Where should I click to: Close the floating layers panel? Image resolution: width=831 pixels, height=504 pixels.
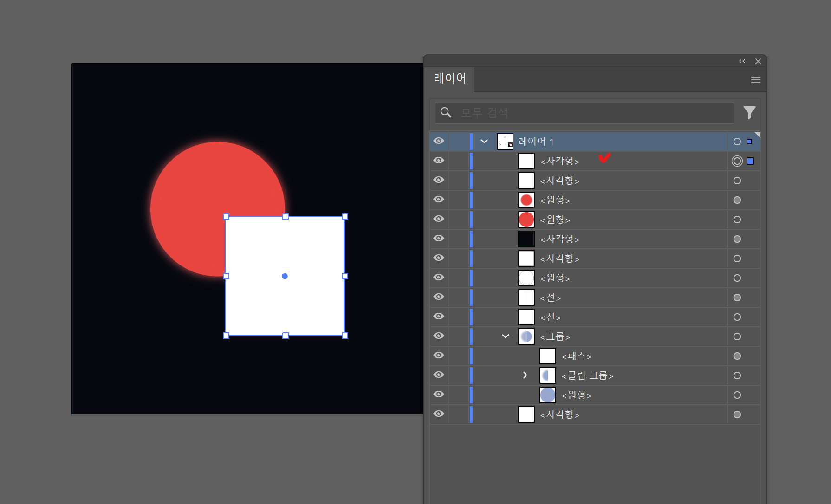758,61
